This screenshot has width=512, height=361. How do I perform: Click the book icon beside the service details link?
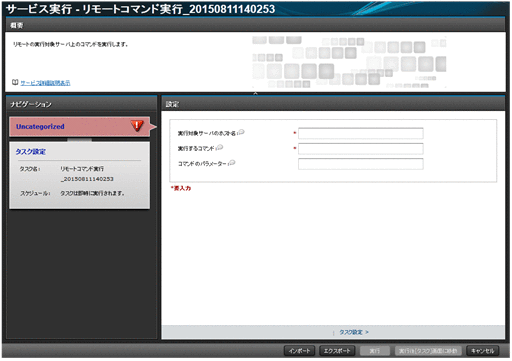(15, 82)
